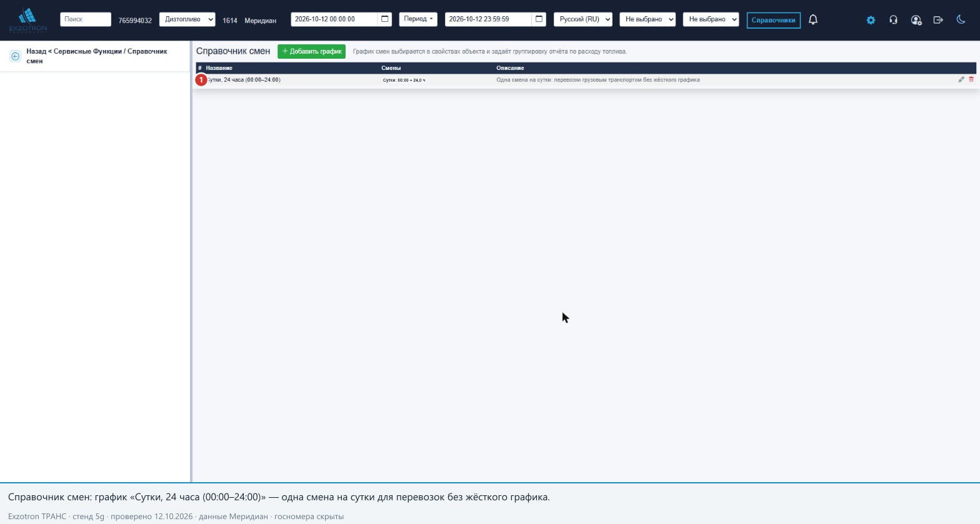Select the Сутки, 24 часа schedule row

pyautogui.click(x=586, y=80)
